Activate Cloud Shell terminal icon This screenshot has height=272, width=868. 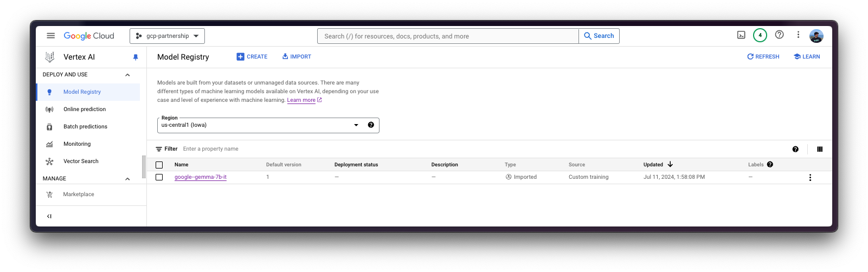(741, 35)
